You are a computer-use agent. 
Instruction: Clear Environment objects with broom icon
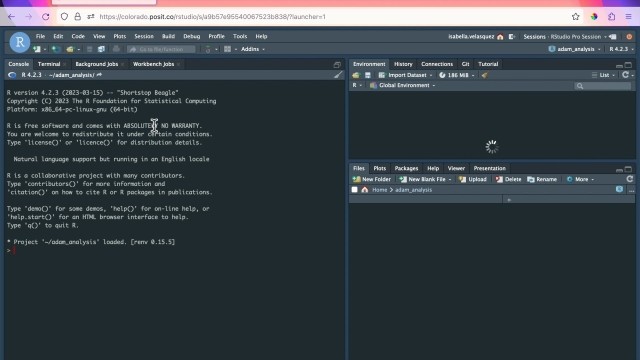tap(484, 75)
